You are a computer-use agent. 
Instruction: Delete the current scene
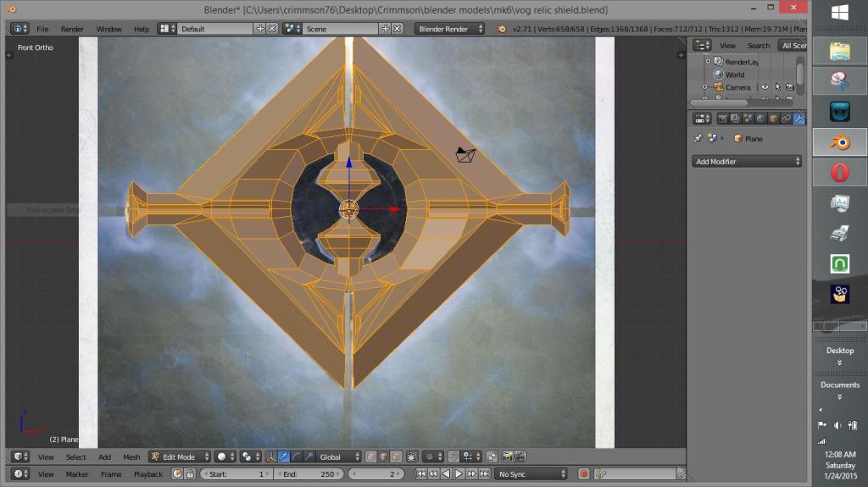tap(397, 29)
